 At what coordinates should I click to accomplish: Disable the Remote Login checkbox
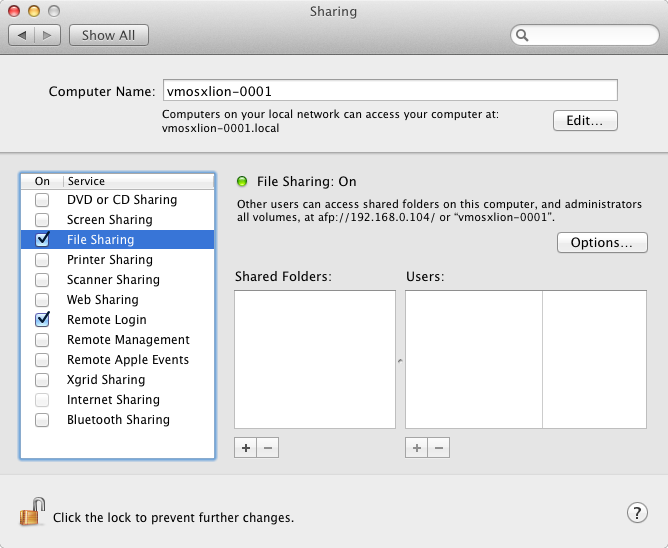[x=42, y=320]
